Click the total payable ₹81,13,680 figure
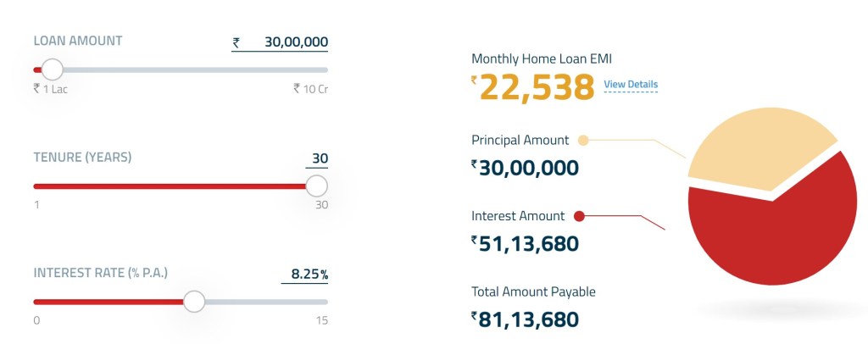 coord(528,319)
